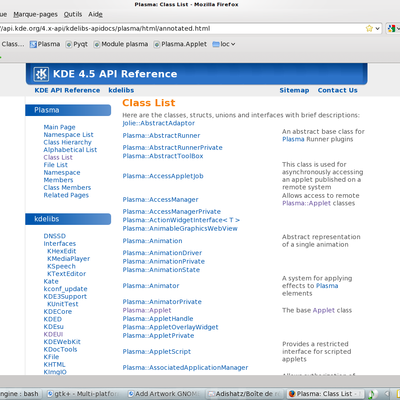Open the Plasma::Applet class in the list
The height and width of the screenshot is (400, 400).
point(147,310)
